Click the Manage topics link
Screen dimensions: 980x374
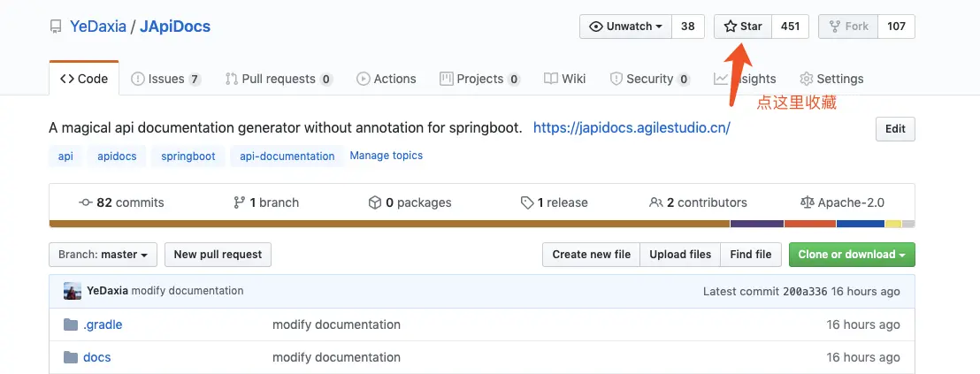[x=387, y=156]
